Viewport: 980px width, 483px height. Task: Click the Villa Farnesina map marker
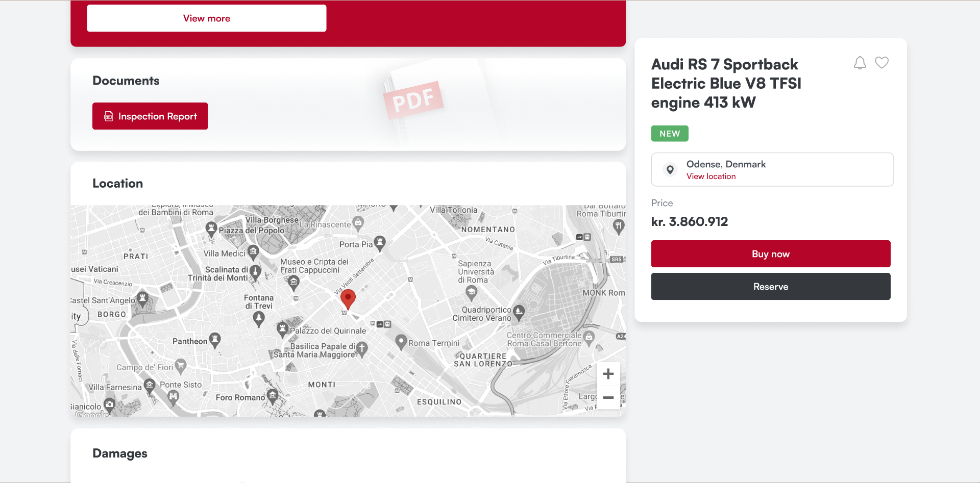tap(150, 386)
